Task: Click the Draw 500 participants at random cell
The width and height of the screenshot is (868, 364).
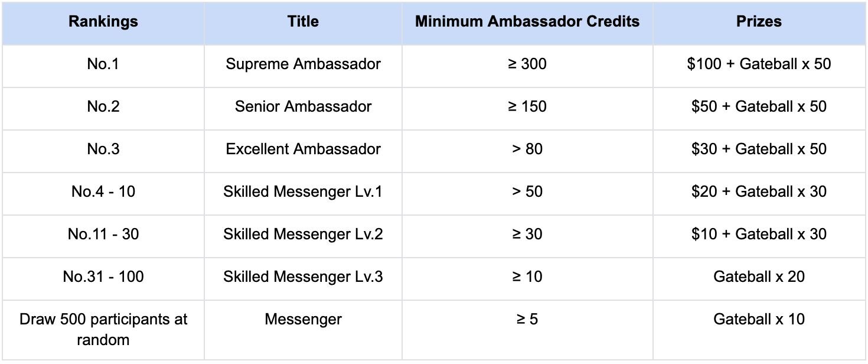Action: click(103, 330)
